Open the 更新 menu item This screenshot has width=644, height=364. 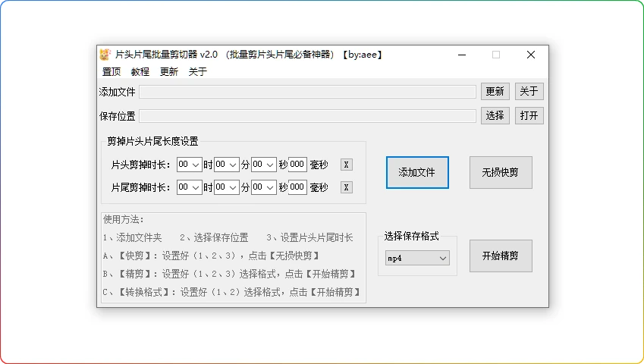point(169,72)
